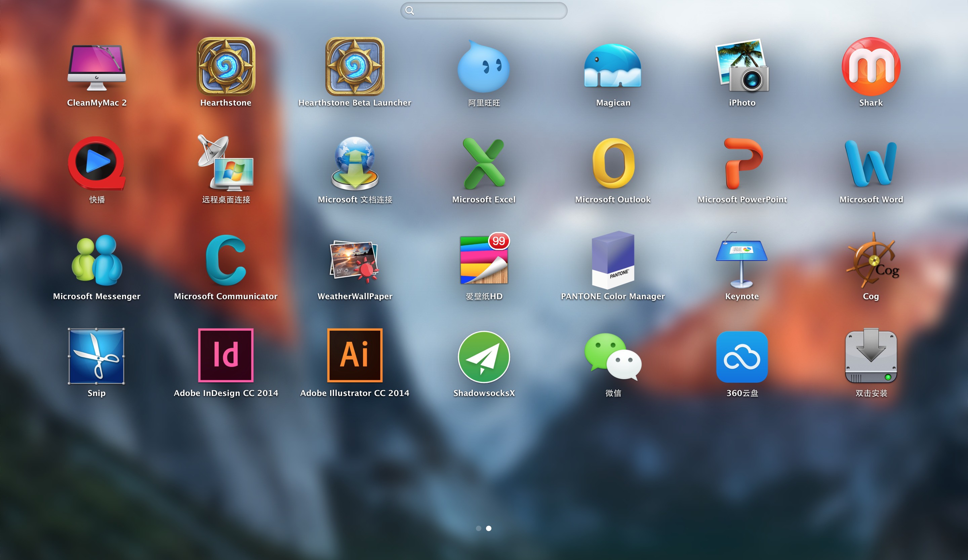Viewport: 968px width, 560px height.
Task: Launch Snip screenshot tool
Action: (x=96, y=356)
